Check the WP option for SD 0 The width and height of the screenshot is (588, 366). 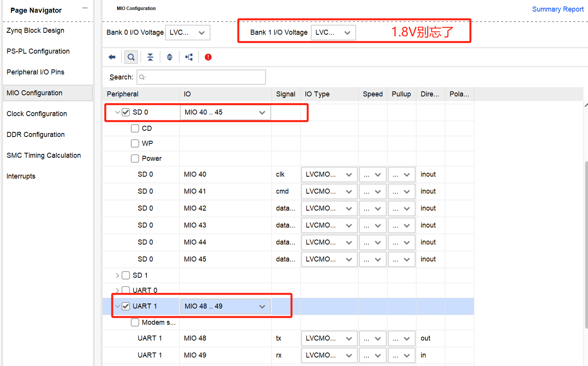coord(135,143)
